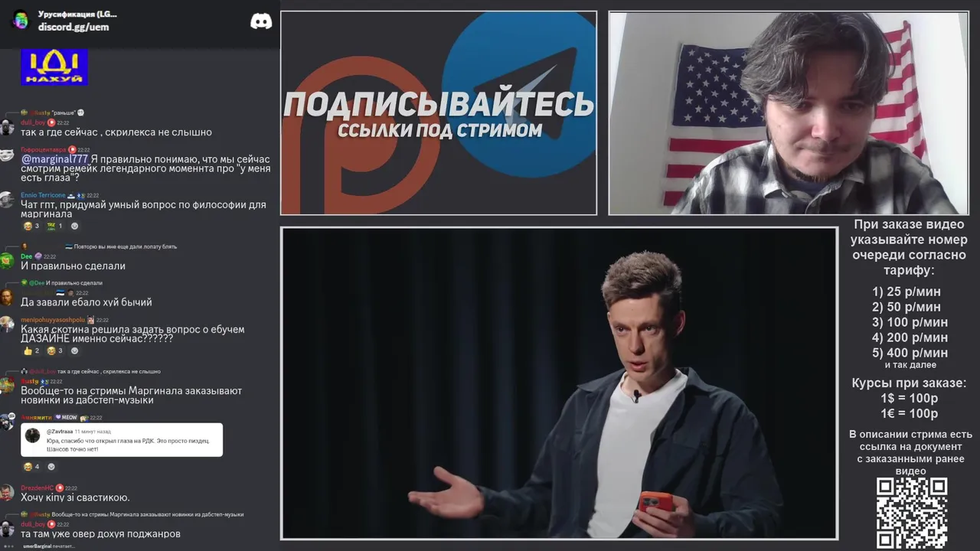Open the Урусификация server icon
This screenshot has height=551, width=980.
tap(20, 20)
